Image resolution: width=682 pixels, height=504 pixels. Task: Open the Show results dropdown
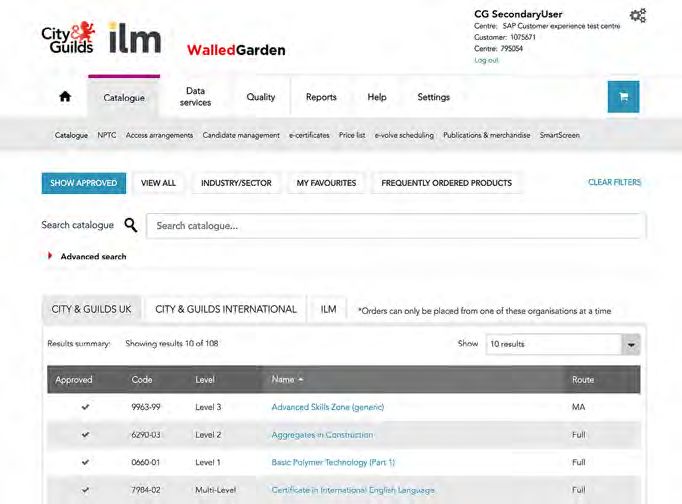pos(563,344)
